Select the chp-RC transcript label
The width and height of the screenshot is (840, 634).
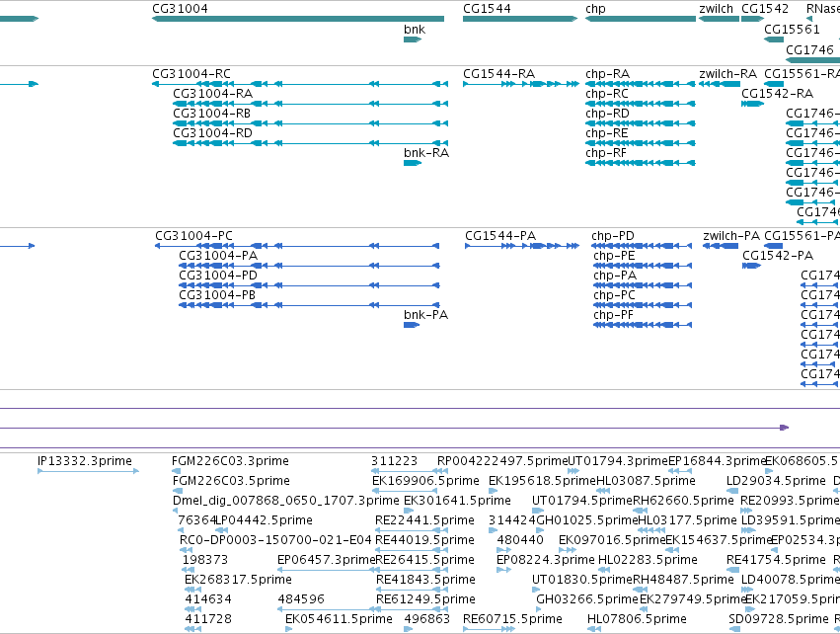607,93
